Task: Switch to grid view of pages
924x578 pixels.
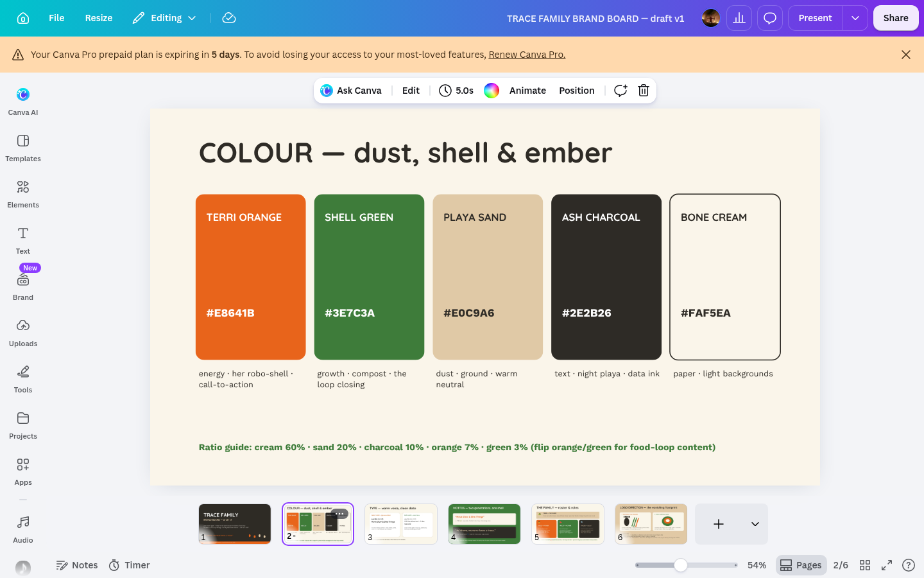Action: coord(865,565)
